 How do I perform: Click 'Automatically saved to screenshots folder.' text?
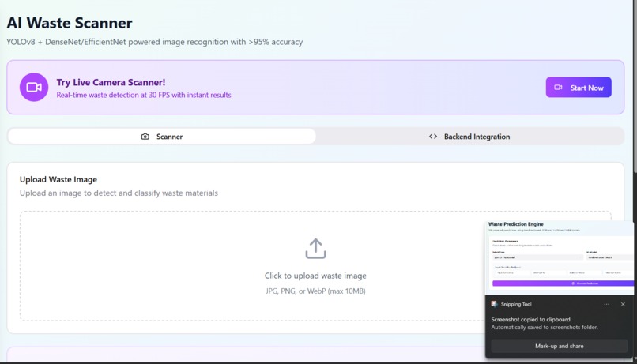545,327
